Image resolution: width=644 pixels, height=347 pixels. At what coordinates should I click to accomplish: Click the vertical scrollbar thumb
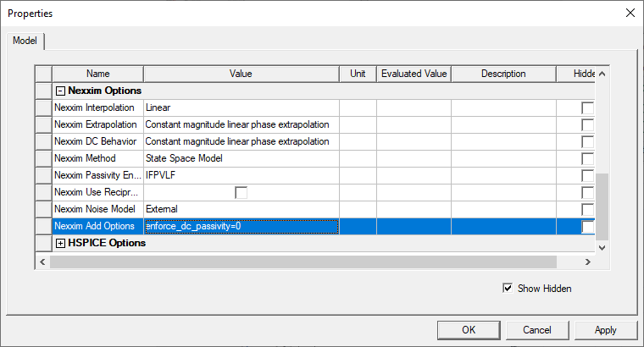click(x=602, y=207)
